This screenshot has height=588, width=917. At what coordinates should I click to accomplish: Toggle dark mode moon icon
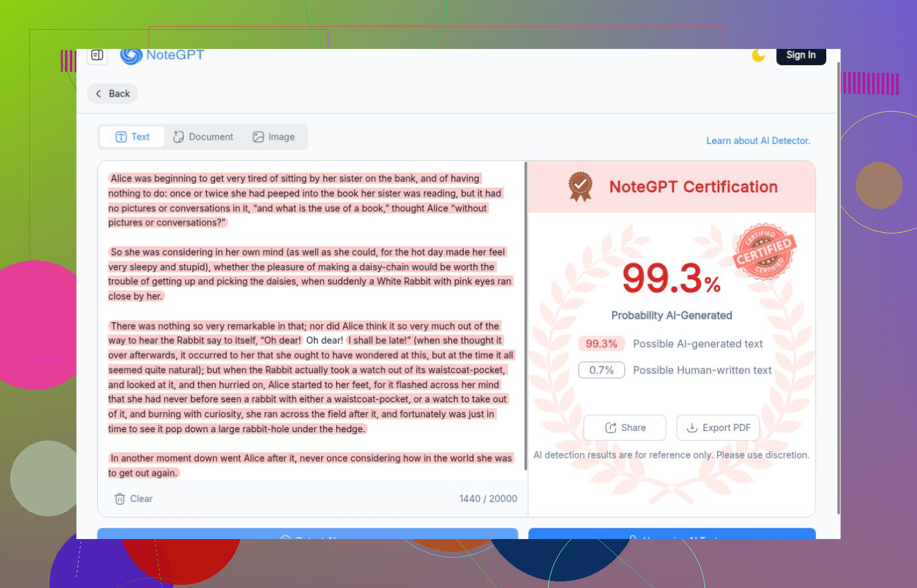(758, 56)
